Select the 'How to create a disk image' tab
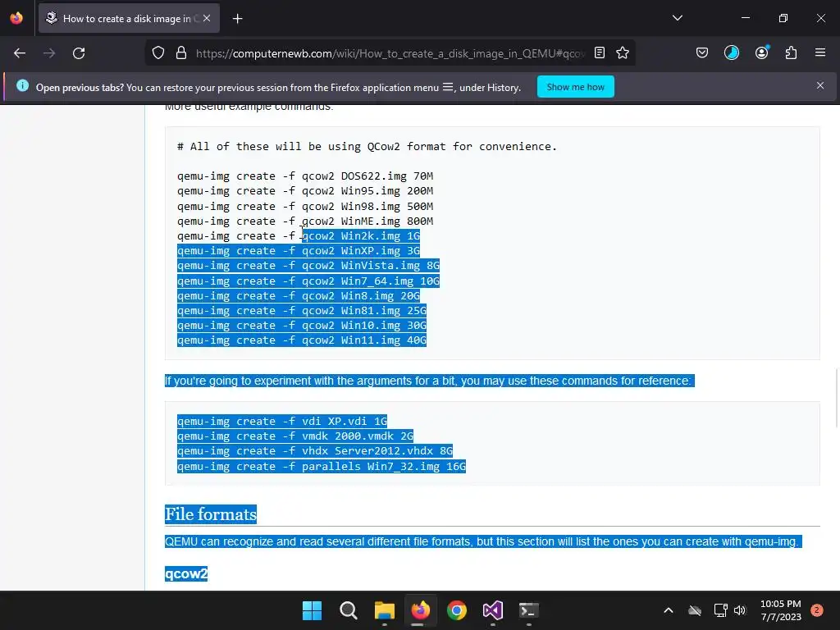Screen dimensions: 840x630 (x=129, y=18)
